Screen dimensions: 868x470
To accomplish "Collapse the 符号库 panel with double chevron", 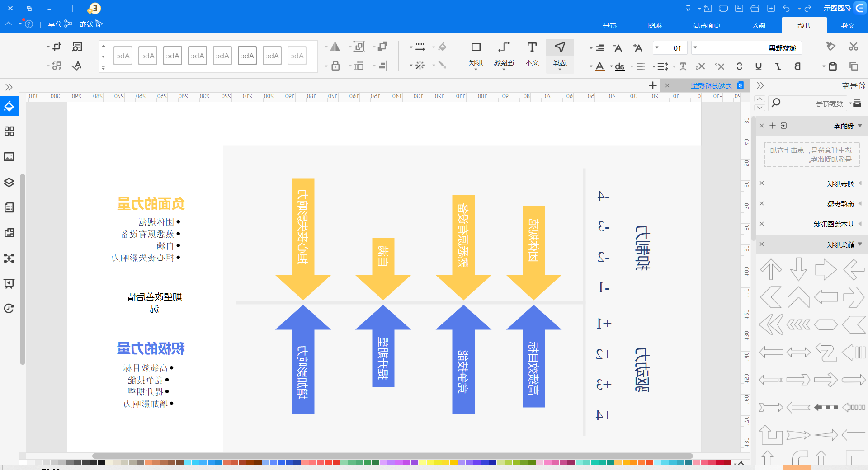I will [x=760, y=85].
